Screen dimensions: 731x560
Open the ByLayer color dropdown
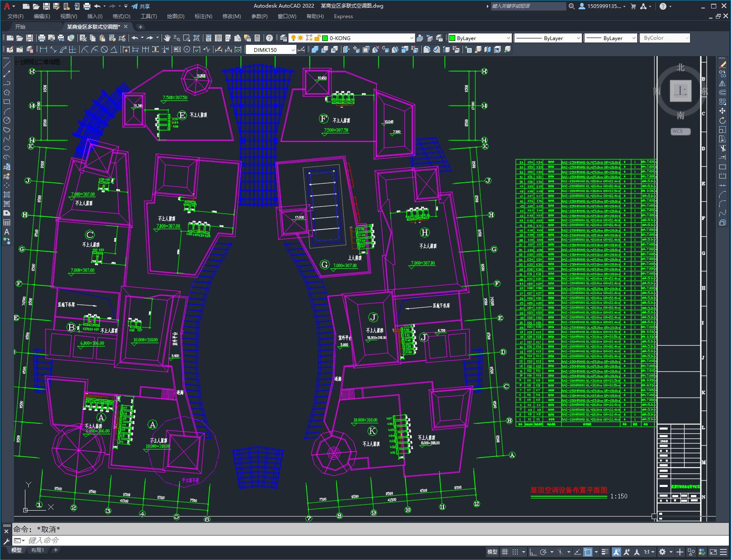508,38
